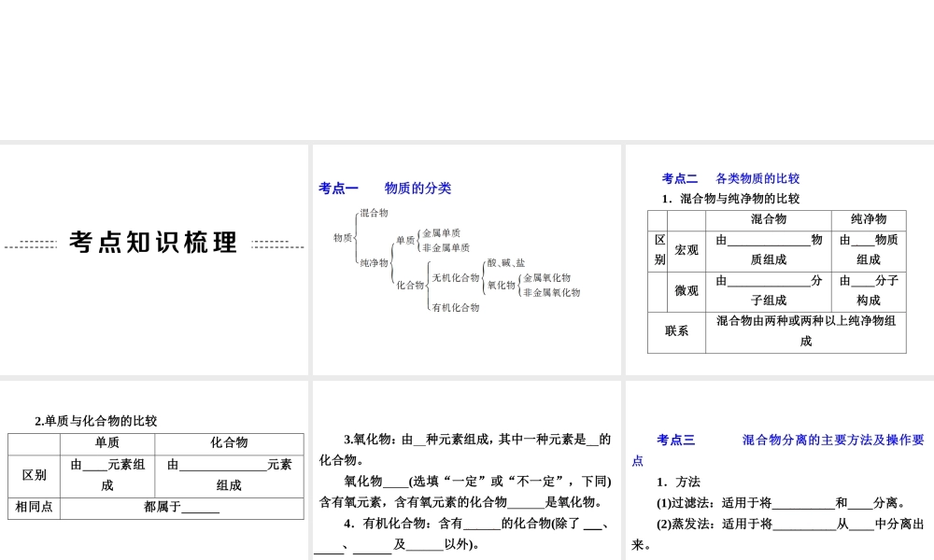The width and height of the screenshot is (934, 560).
Task: Click the heading 考点二
Action: point(680,178)
